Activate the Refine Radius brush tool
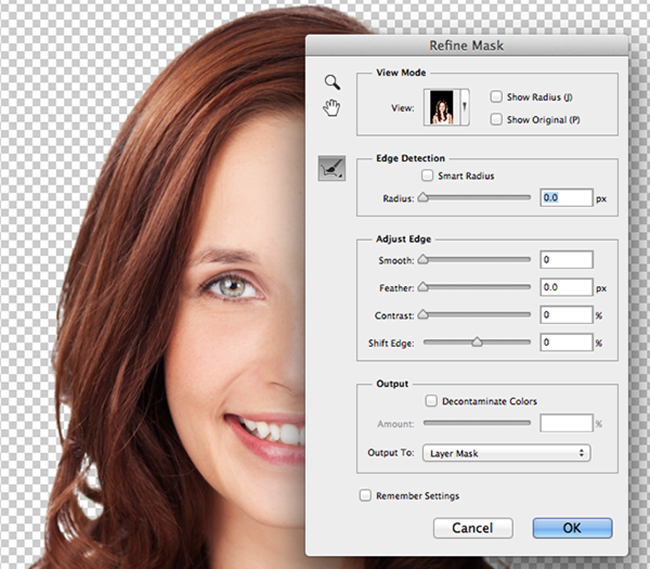 point(332,169)
